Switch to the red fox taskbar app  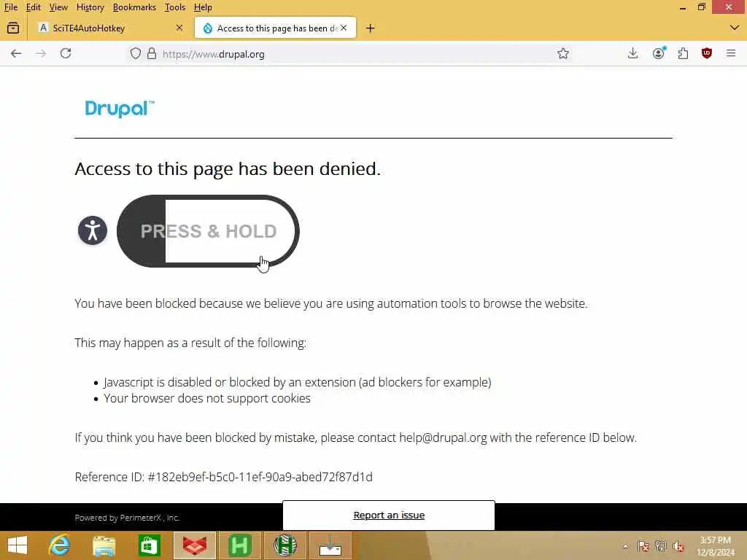(x=194, y=545)
